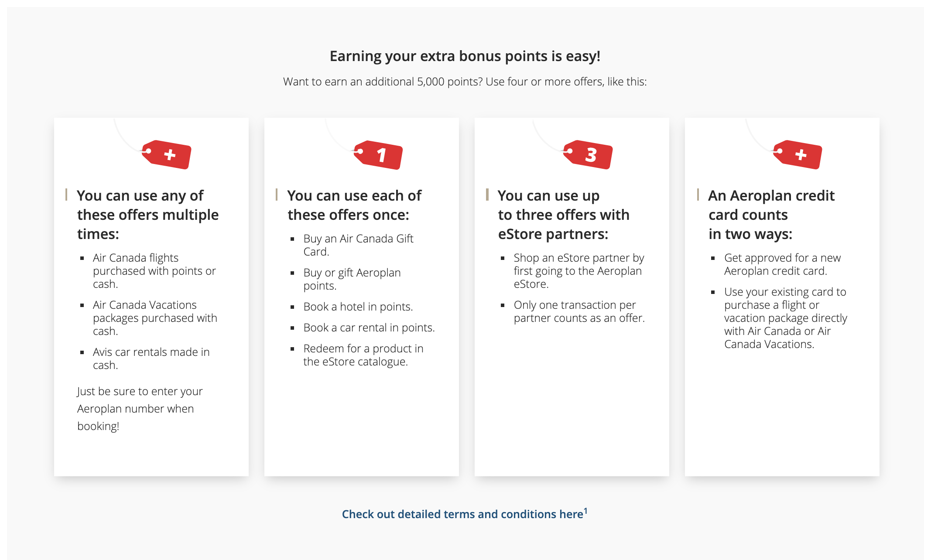
Task: Select the 'You can use any of these offers multiple times' heading
Action: point(147,215)
